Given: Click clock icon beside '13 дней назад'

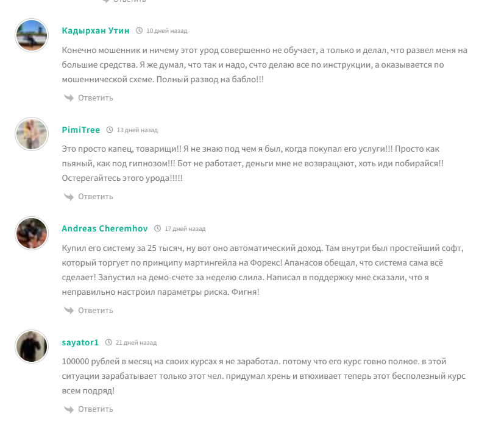Looking at the screenshot, I should pos(110,130).
